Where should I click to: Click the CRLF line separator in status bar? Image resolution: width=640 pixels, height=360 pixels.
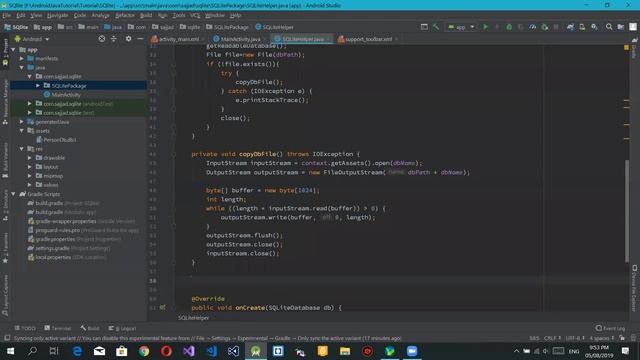pos(552,338)
